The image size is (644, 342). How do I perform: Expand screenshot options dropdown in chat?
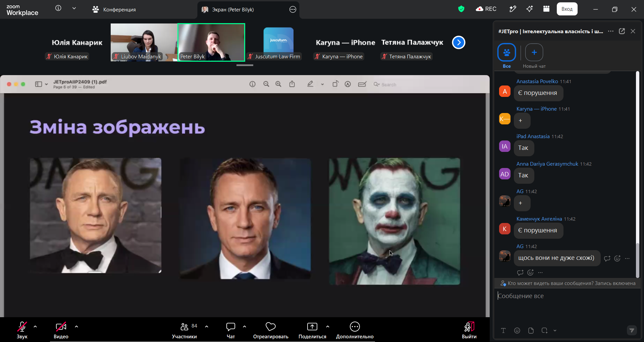555,331
